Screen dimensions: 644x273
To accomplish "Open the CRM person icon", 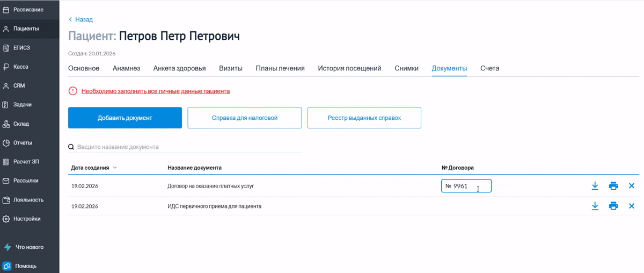I will [6, 86].
